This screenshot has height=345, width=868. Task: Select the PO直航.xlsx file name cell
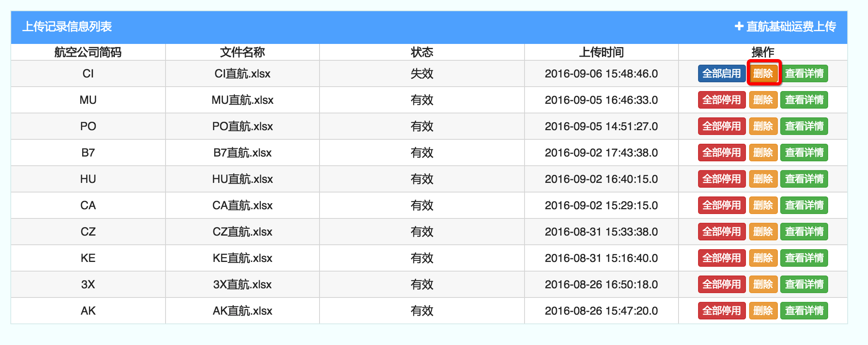pyautogui.click(x=242, y=126)
